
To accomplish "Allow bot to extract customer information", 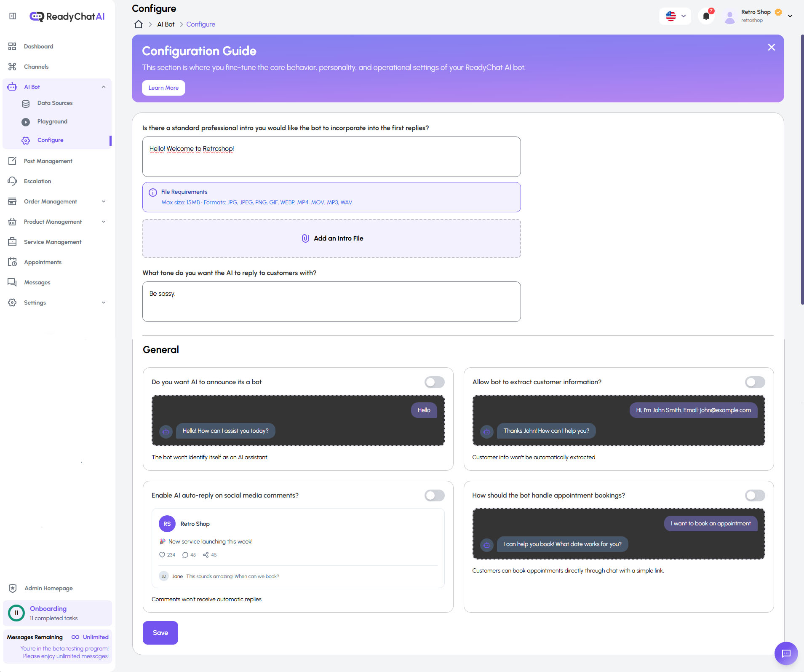I will tap(754, 382).
